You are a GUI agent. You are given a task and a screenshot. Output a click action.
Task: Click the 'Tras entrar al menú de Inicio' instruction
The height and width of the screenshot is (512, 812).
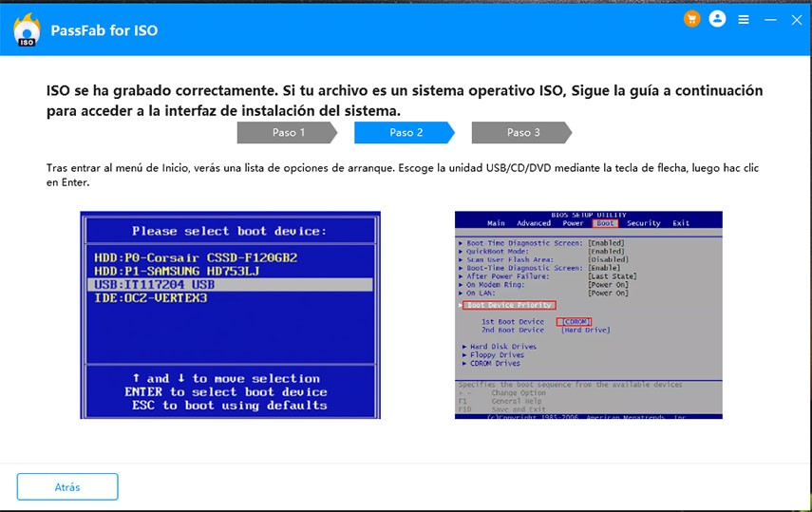[403, 175]
